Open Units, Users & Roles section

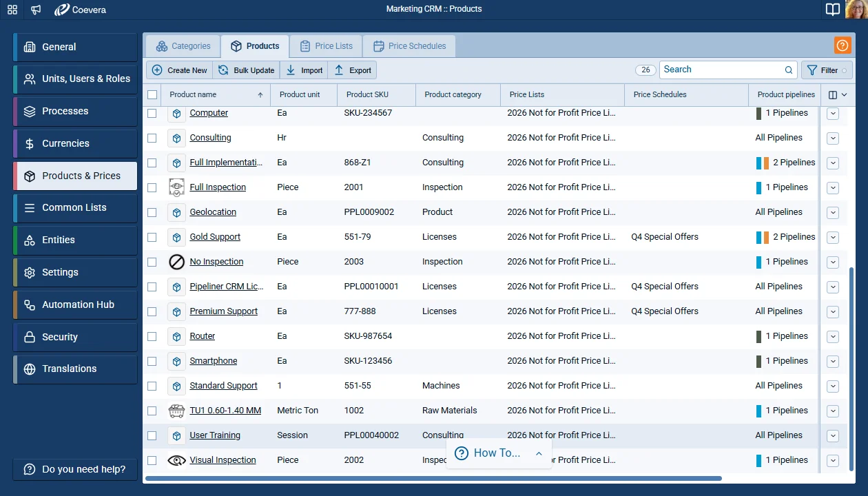[x=75, y=79]
